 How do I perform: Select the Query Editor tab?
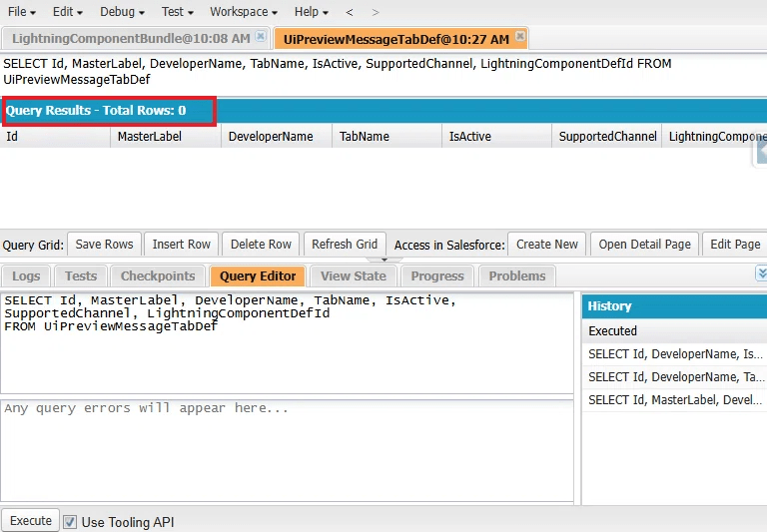pyautogui.click(x=258, y=275)
